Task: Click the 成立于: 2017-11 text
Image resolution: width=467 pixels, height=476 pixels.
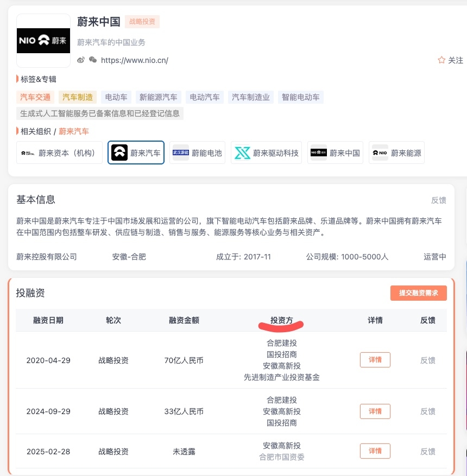Action: pos(243,257)
